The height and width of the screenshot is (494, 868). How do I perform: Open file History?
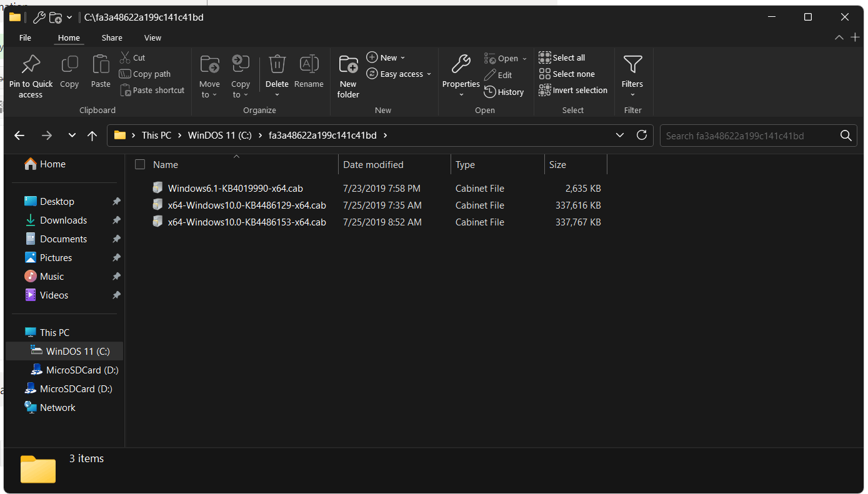click(504, 92)
